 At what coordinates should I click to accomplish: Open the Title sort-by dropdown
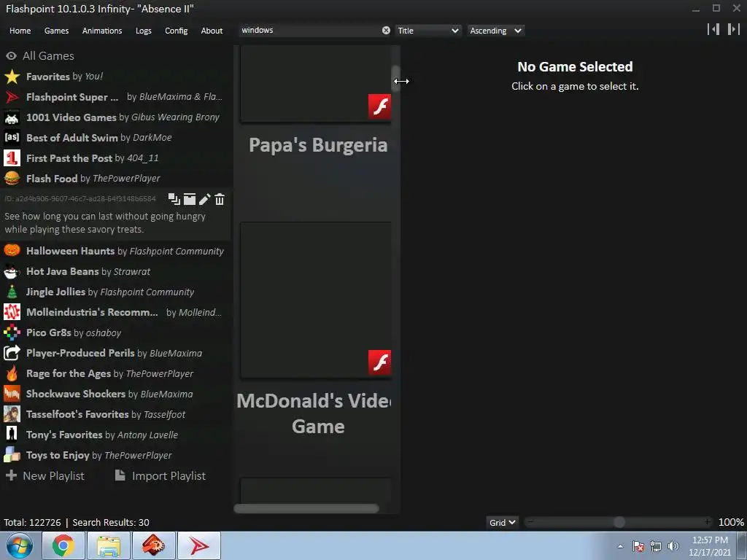427,31
